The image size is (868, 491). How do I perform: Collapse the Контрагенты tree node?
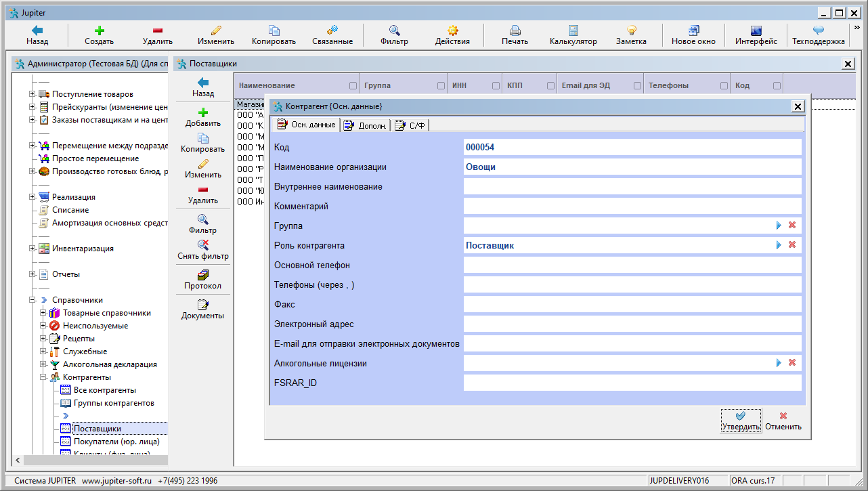[x=43, y=377]
